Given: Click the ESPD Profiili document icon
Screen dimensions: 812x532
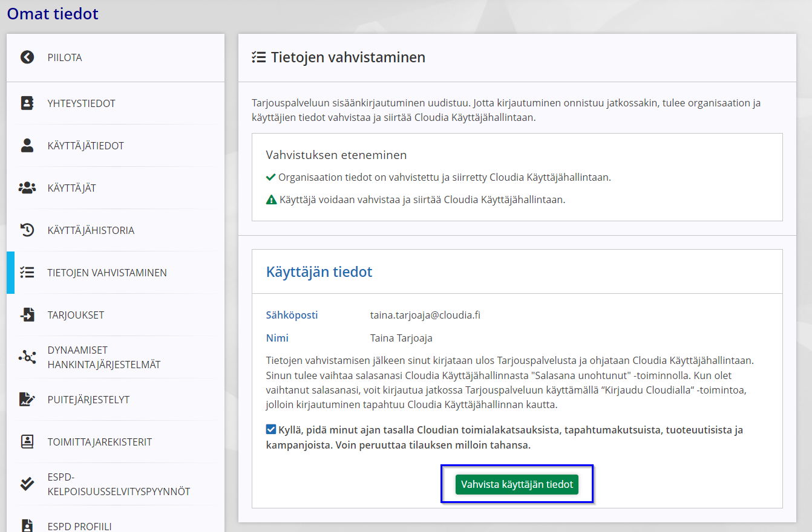Looking at the screenshot, I should 27,525.
